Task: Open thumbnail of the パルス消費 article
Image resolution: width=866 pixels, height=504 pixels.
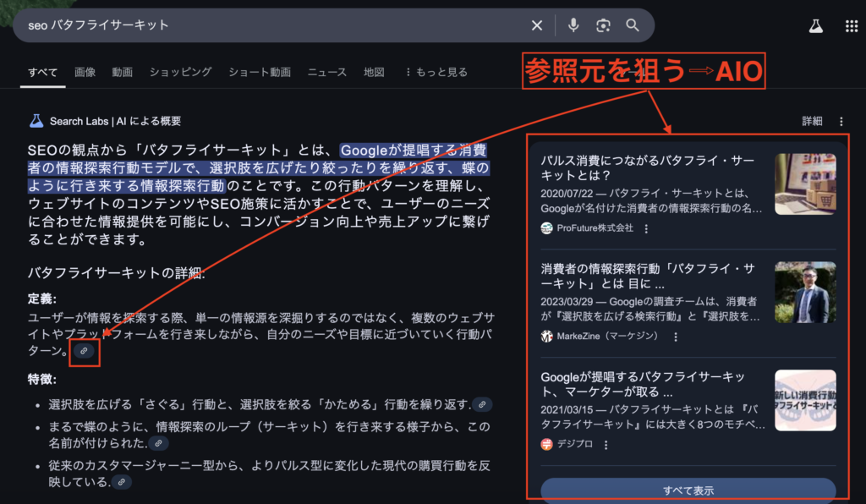Action: [x=805, y=184]
